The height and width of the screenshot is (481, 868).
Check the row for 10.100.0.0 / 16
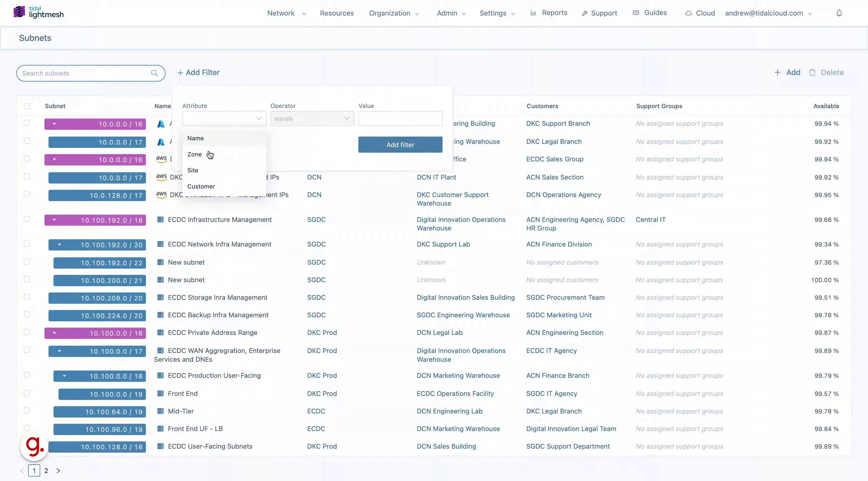pyautogui.click(x=27, y=332)
